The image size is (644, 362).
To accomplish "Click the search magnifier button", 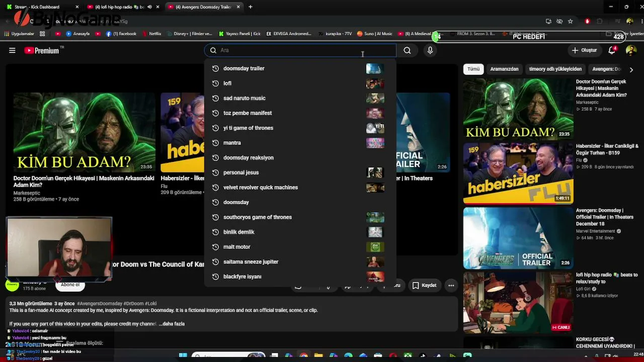I will (407, 50).
